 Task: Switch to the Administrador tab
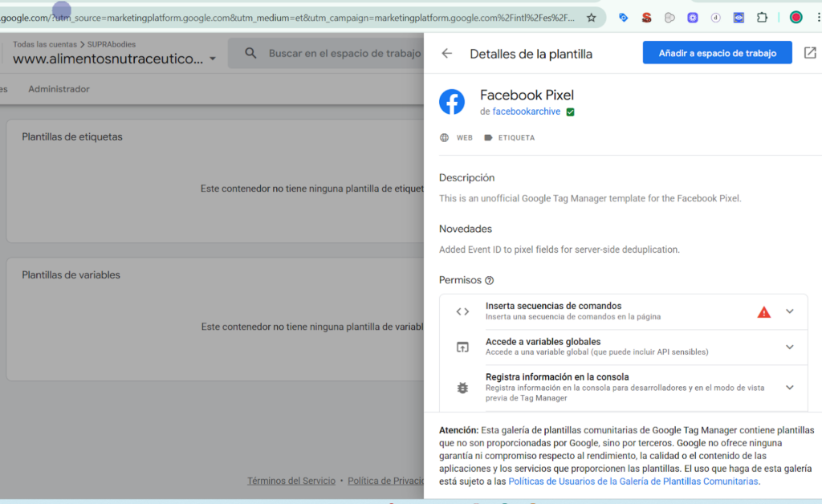pos(59,89)
